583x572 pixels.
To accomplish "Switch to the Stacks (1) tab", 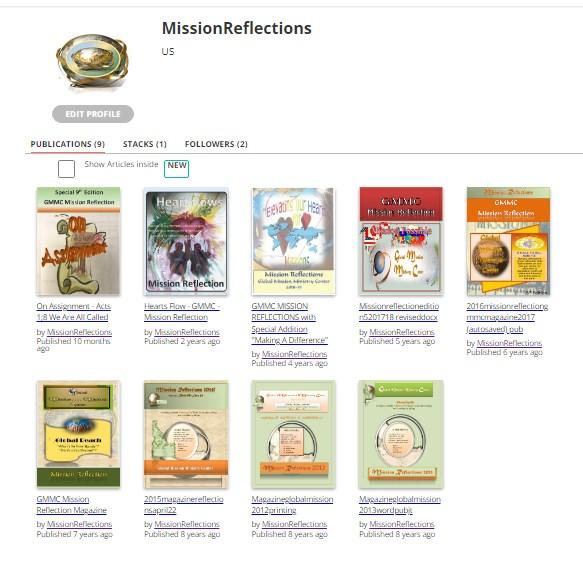I will [x=145, y=144].
